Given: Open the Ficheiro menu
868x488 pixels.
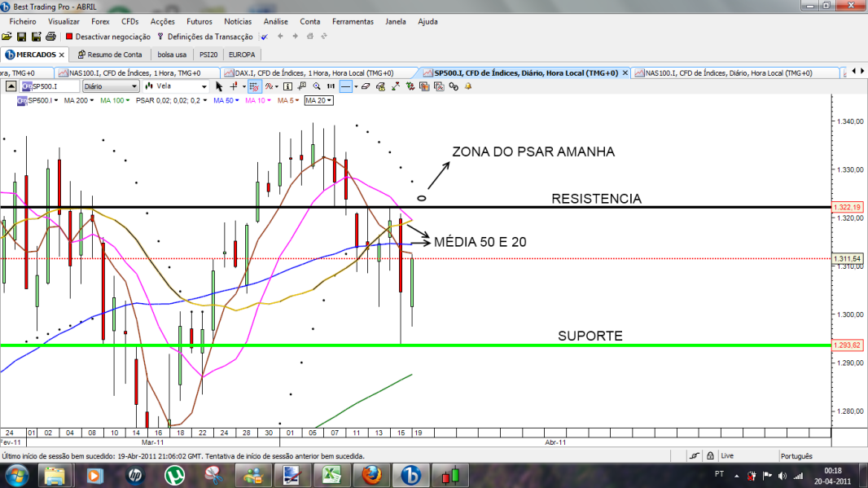Looking at the screenshot, I should pyautogui.click(x=23, y=22).
